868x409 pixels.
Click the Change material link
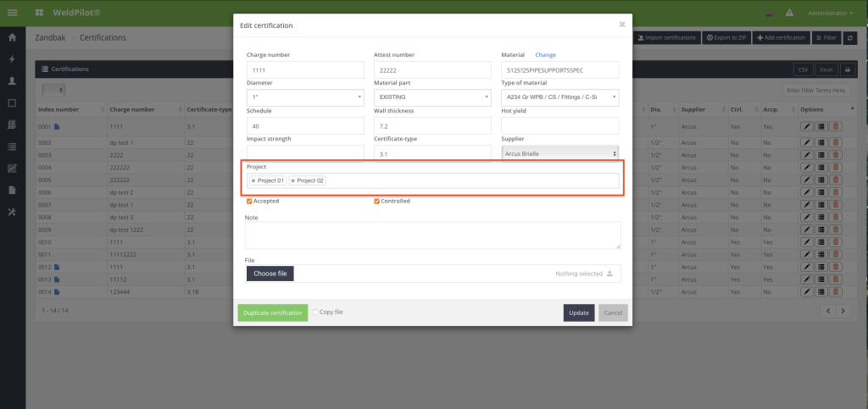(x=545, y=54)
